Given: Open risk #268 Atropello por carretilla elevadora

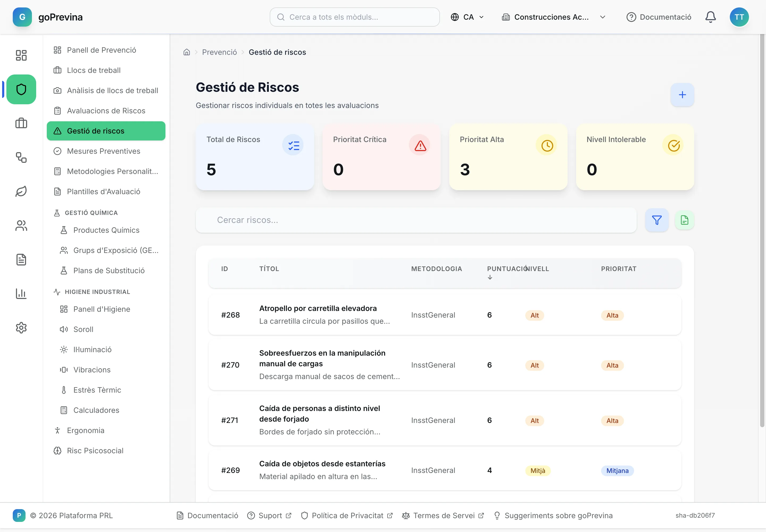Looking at the screenshot, I should tap(444, 315).
